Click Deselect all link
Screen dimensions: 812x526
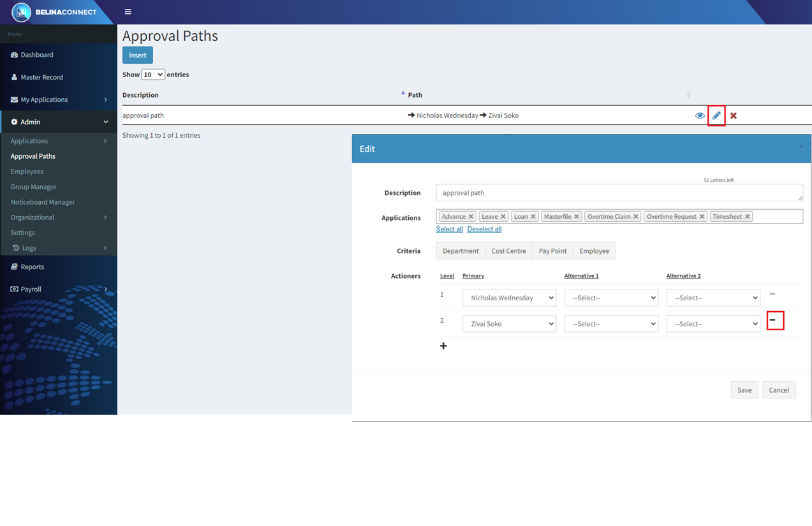(x=484, y=230)
